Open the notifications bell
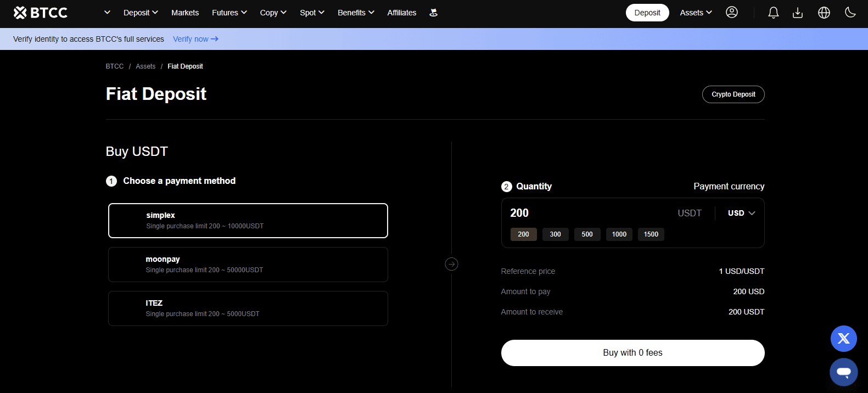The image size is (868, 393). (774, 13)
